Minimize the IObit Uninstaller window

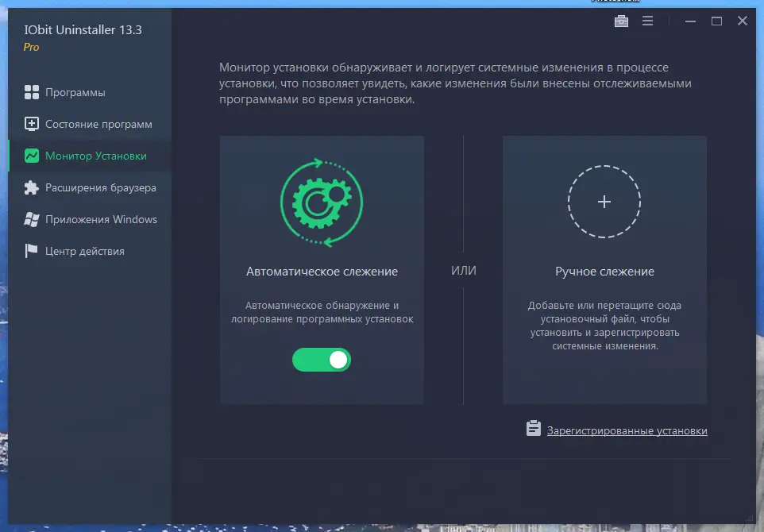pyautogui.click(x=690, y=21)
